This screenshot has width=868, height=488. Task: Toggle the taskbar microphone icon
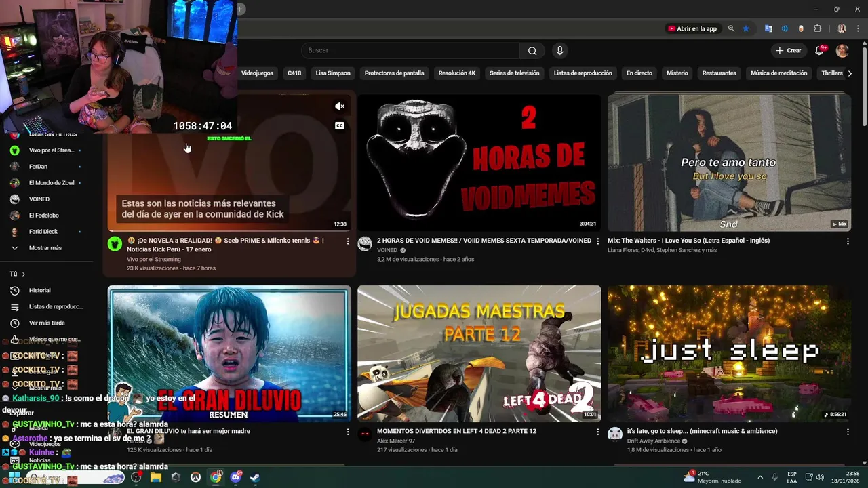pos(774,477)
